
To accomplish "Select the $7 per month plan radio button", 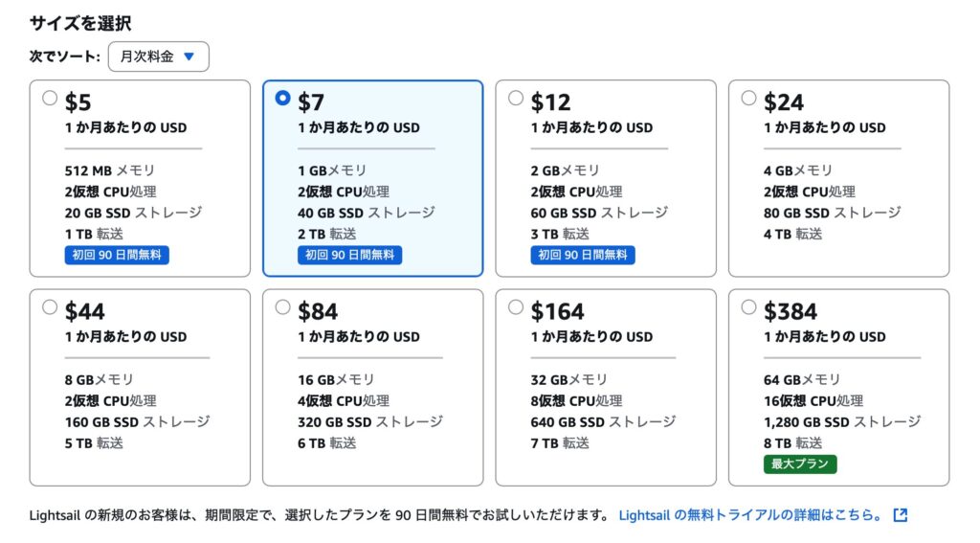I will [x=282, y=99].
